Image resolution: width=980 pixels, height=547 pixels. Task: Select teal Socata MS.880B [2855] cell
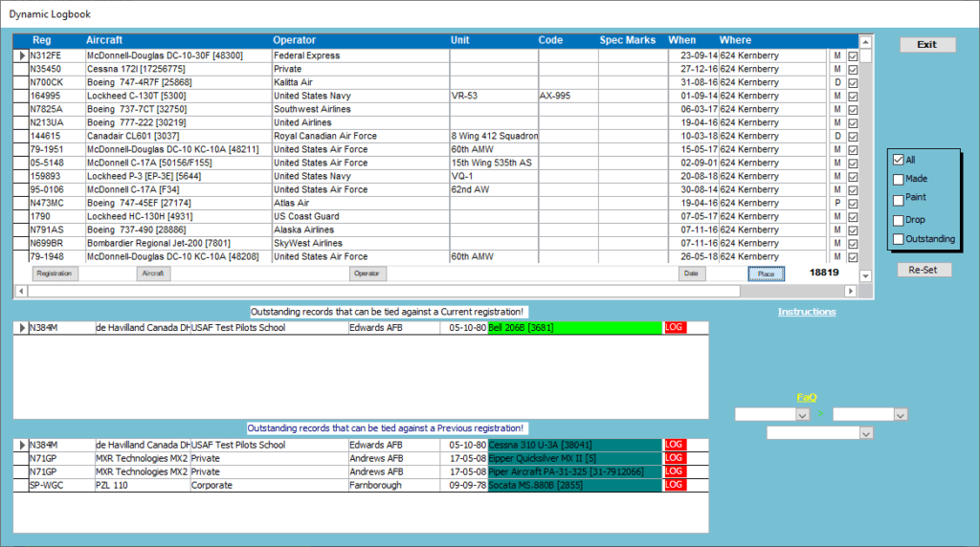pyautogui.click(x=574, y=485)
